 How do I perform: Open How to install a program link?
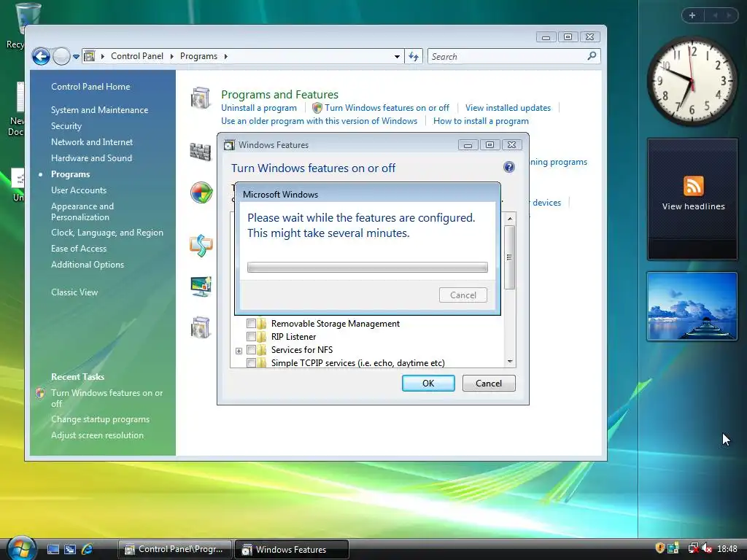(481, 121)
